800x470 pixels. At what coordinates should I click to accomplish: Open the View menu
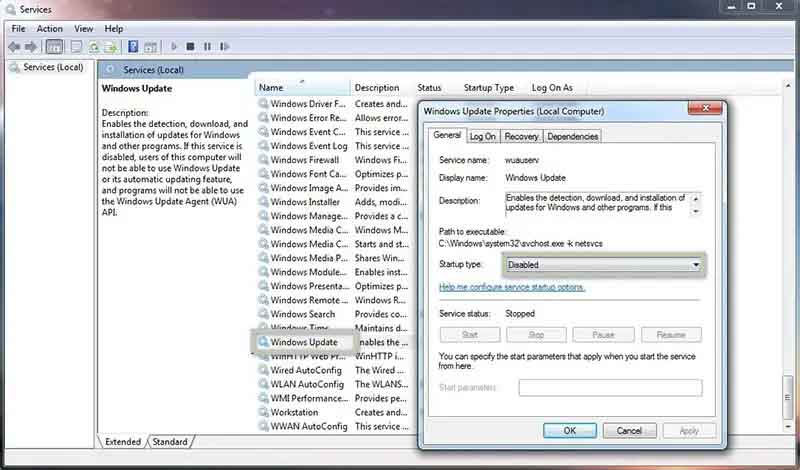click(x=84, y=29)
